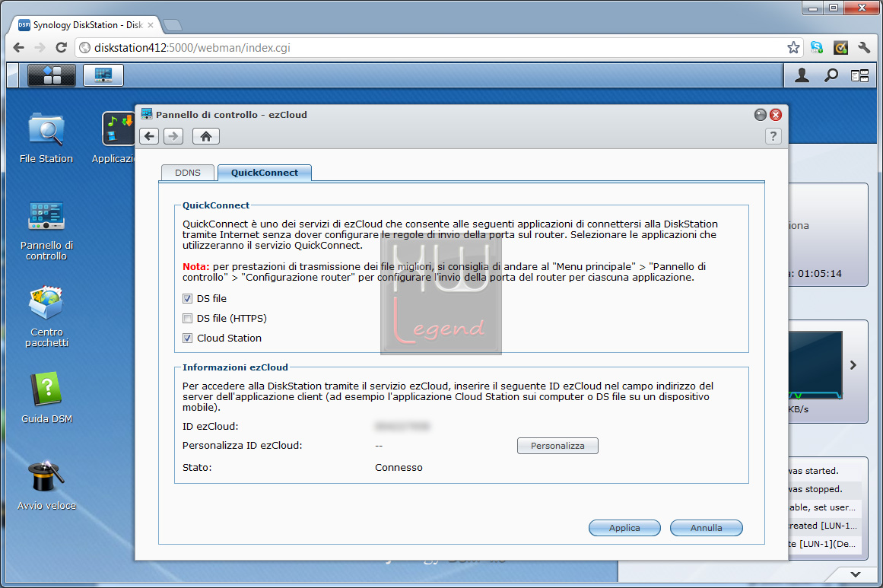Uncheck the Cloud Station checkbox
Image resolution: width=883 pixels, height=588 pixels.
pos(188,338)
